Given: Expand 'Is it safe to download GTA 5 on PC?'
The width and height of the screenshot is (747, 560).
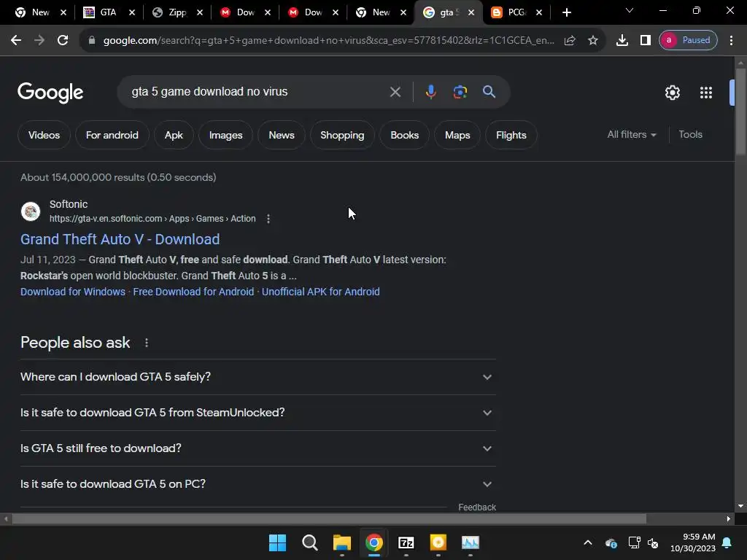Looking at the screenshot, I should (258, 484).
